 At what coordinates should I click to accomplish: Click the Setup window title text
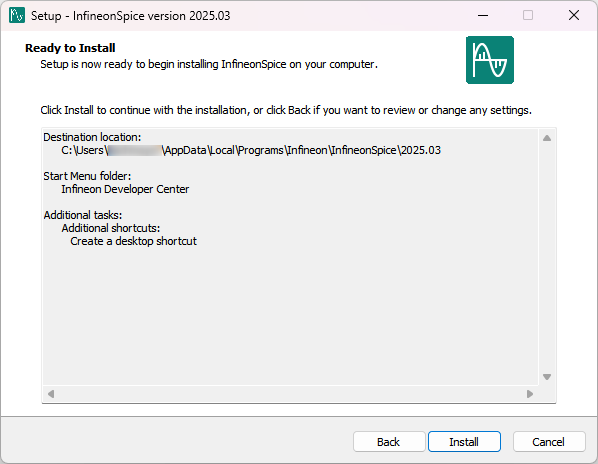pos(130,16)
